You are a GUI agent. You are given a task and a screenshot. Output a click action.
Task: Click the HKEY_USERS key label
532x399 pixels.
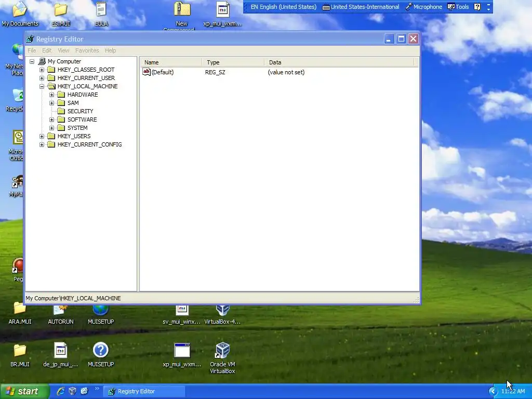[x=74, y=136]
